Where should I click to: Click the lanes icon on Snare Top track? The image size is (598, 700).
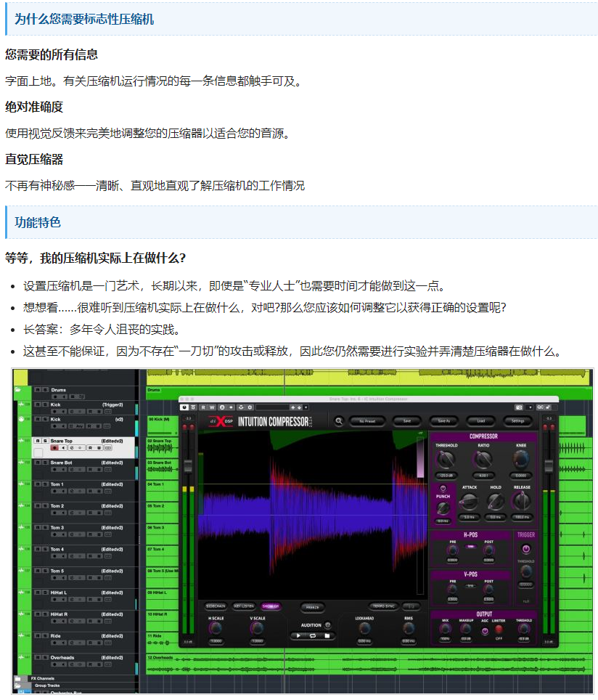[x=107, y=448]
